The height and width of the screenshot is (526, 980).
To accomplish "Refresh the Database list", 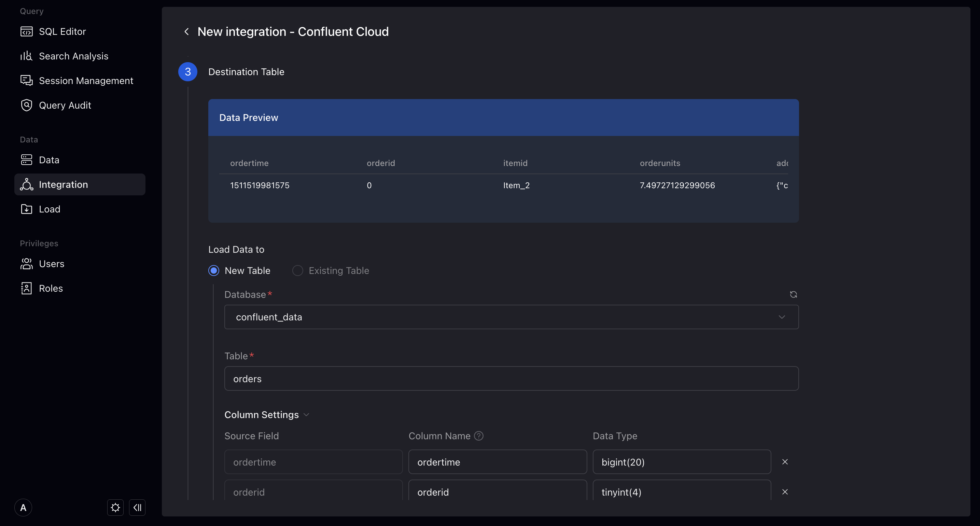I will [x=794, y=294].
